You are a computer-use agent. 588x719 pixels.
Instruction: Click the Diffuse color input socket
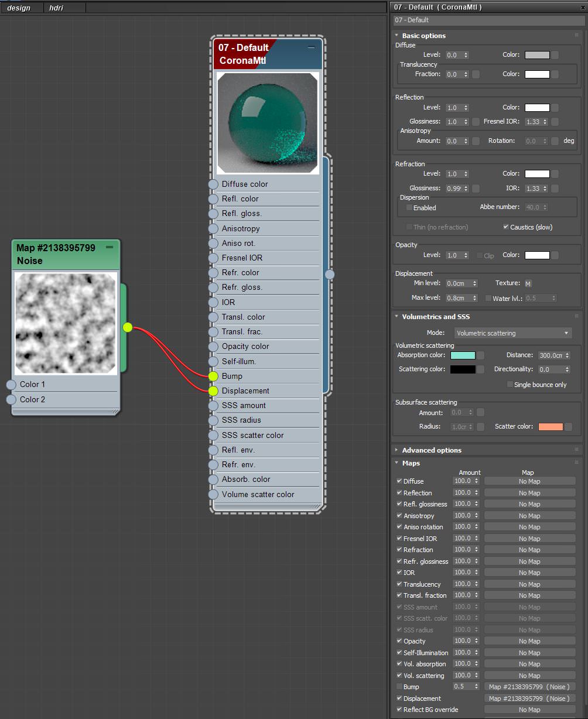213,184
